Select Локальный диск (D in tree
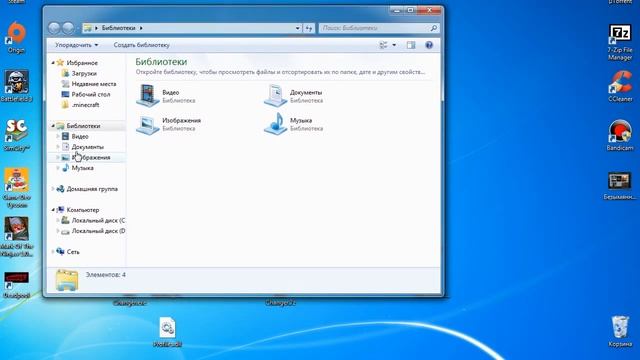Viewport: 640px width, 360px height. [x=98, y=231]
